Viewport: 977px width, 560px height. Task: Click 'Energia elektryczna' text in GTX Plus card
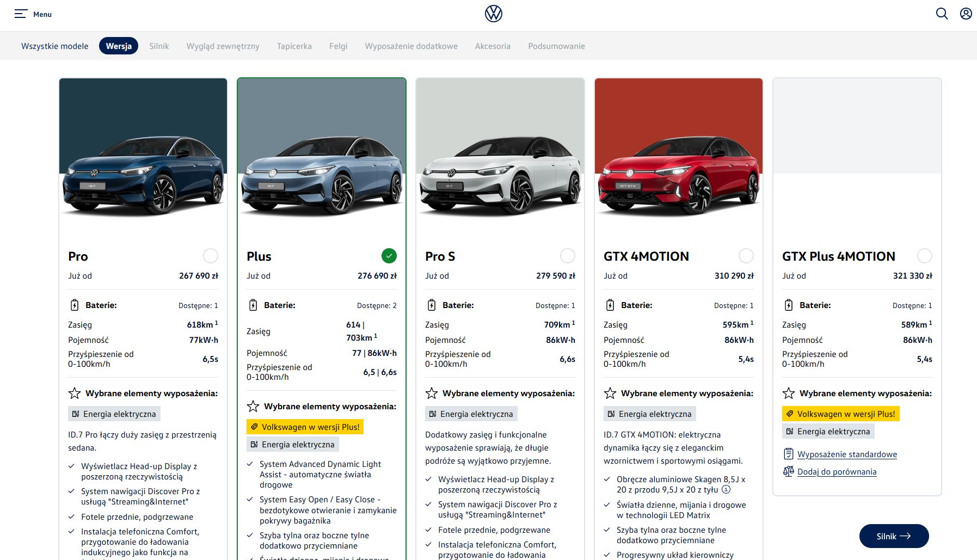pos(833,432)
